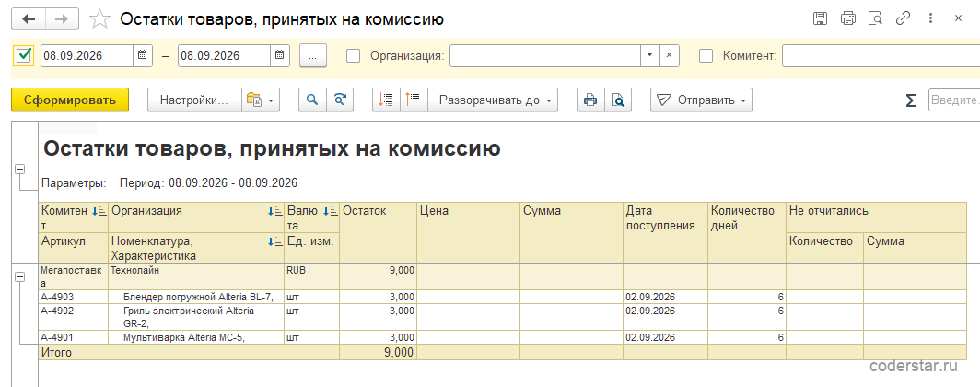The image size is (980, 387).
Task: Select the Дата поступления column header
Action: pos(665,232)
